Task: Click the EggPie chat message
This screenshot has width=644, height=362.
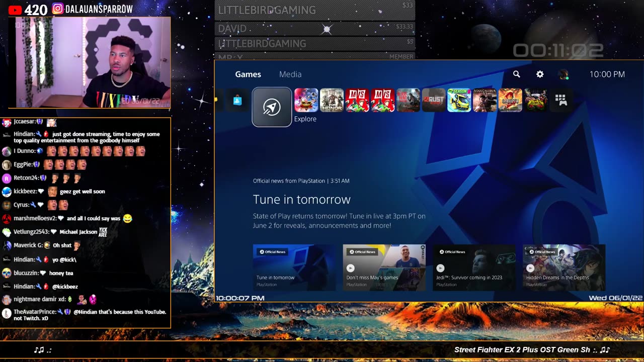Action: [x=45, y=164]
